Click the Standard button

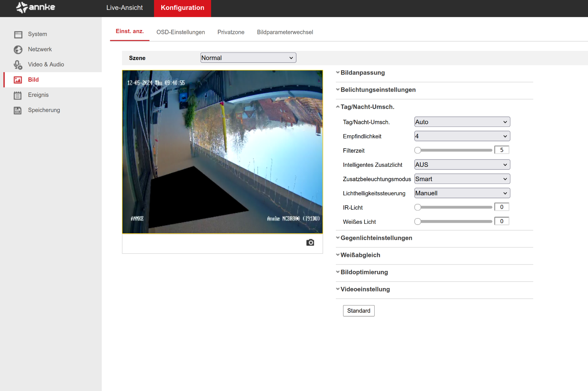[358, 311]
